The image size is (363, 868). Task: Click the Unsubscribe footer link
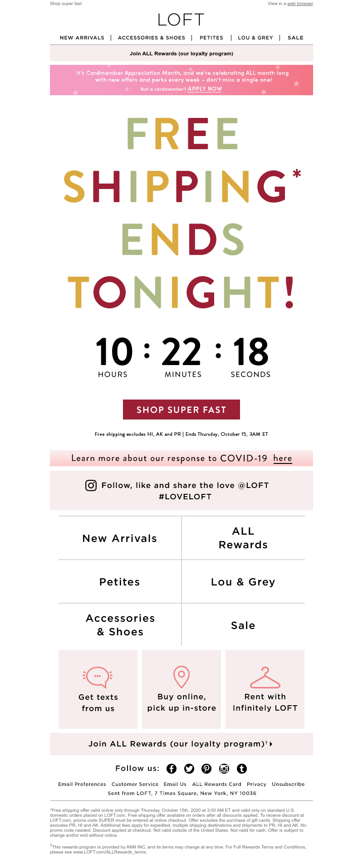coord(288,784)
